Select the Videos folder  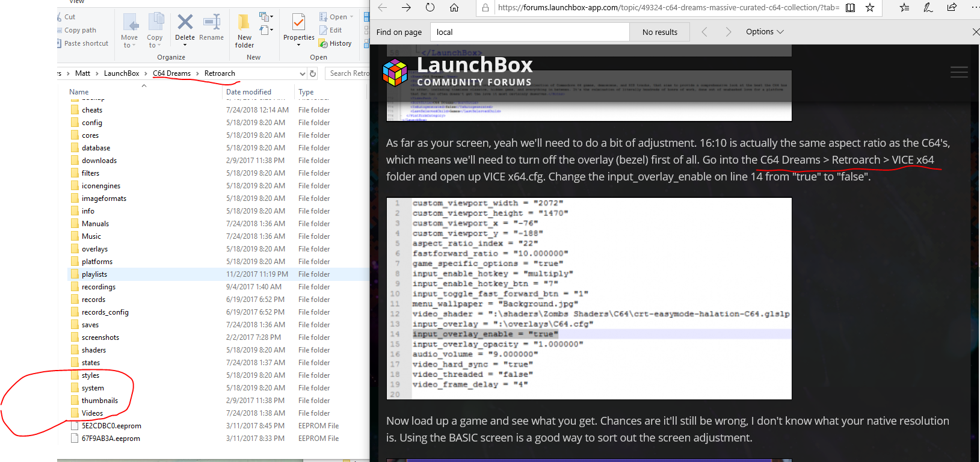point(92,413)
